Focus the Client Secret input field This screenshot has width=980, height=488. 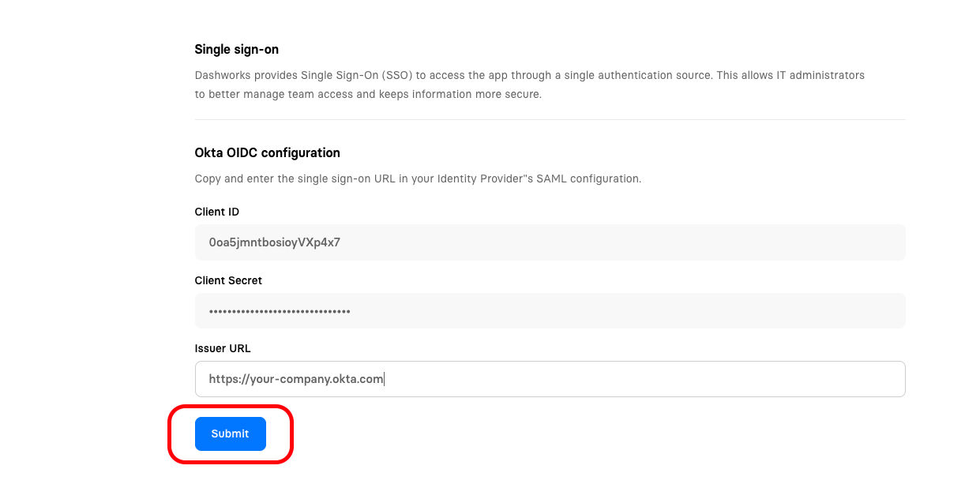[x=550, y=311]
